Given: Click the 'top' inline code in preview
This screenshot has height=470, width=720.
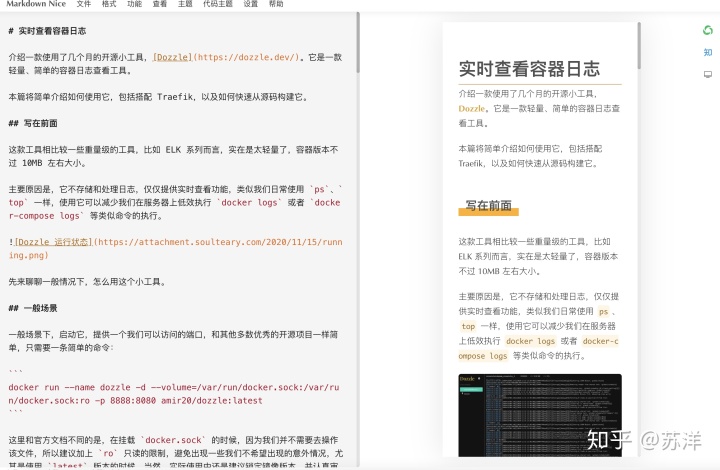Looking at the screenshot, I should click(x=468, y=326).
